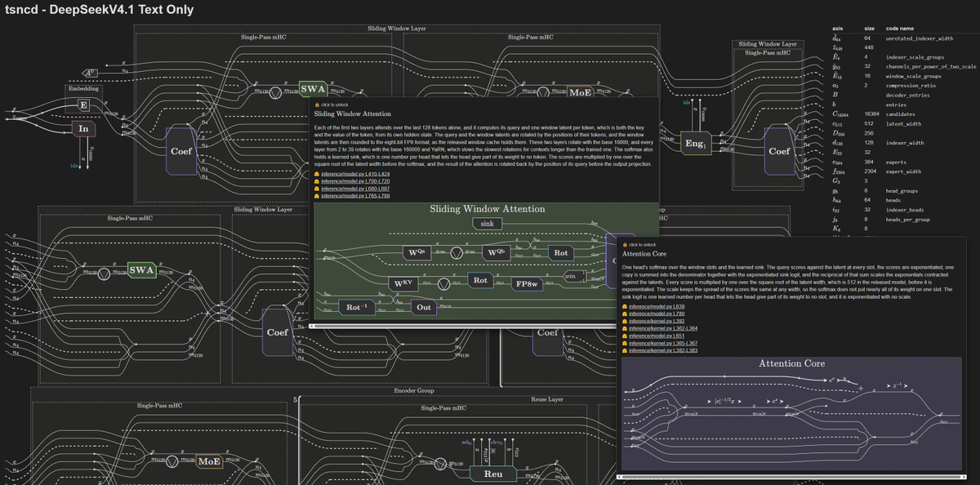Click the A⁰ node near the Embedding group

coord(91,72)
